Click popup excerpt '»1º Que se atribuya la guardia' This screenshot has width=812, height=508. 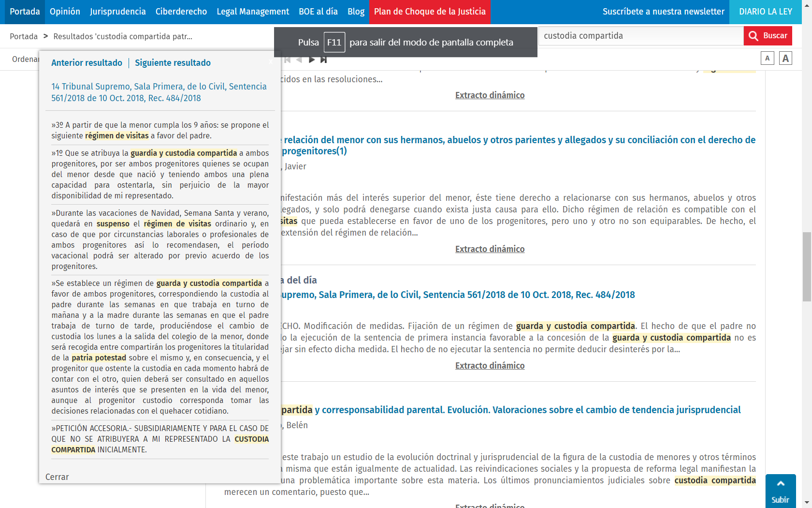[x=160, y=175]
